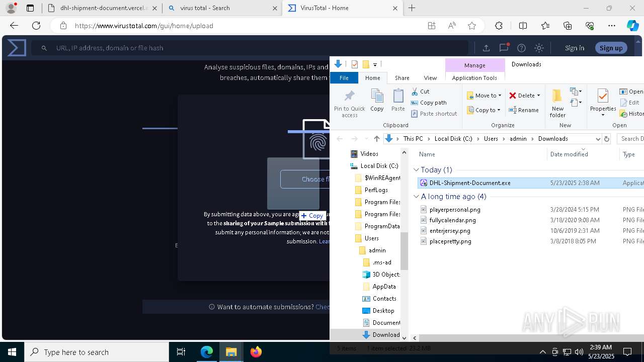
Task: Click the VirusTotal logo icon
Action: (x=17, y=48)
